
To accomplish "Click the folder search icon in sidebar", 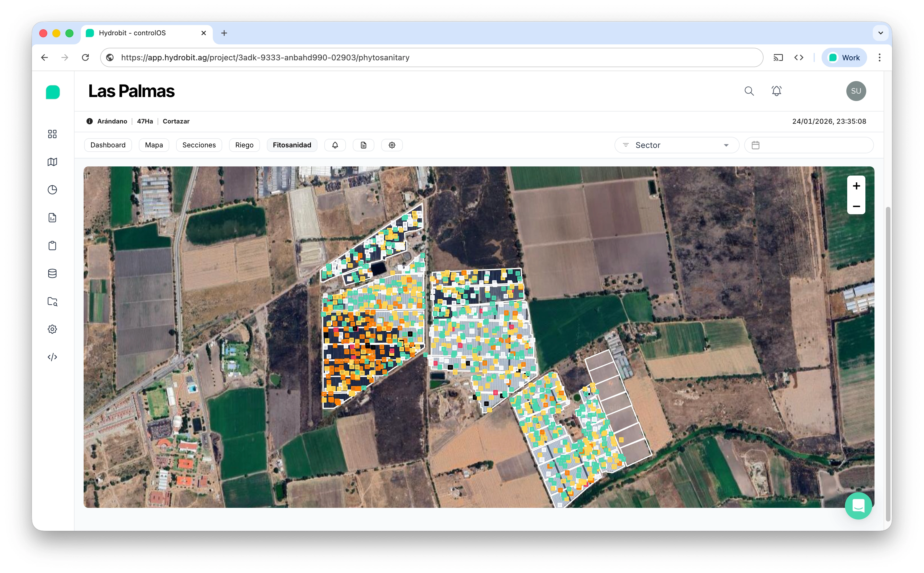I will click(x=52, y=301).
